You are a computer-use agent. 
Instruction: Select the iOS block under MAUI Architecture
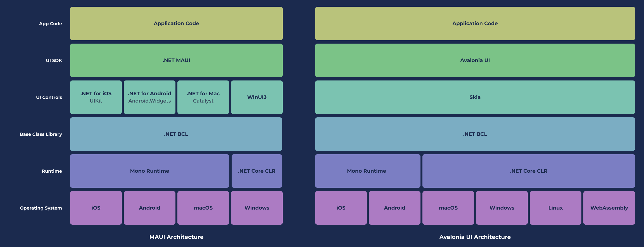tap(96, 208)
